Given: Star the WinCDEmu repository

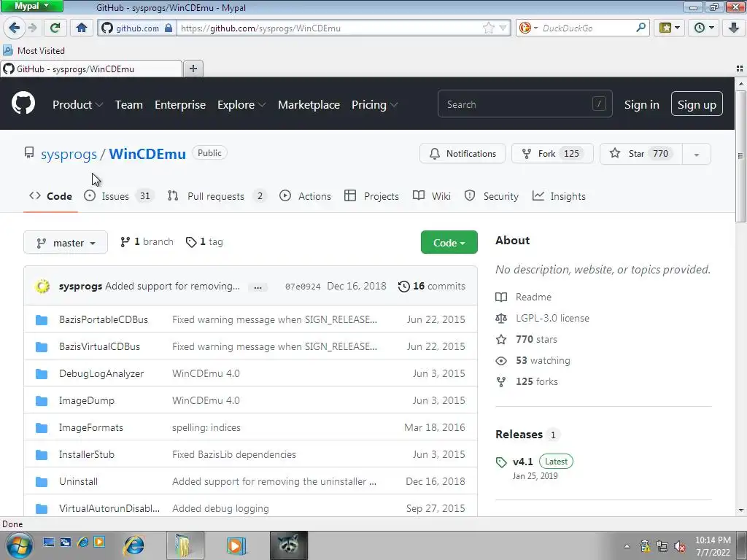Looking at the screenshot, I should click(x=640, y=154).
